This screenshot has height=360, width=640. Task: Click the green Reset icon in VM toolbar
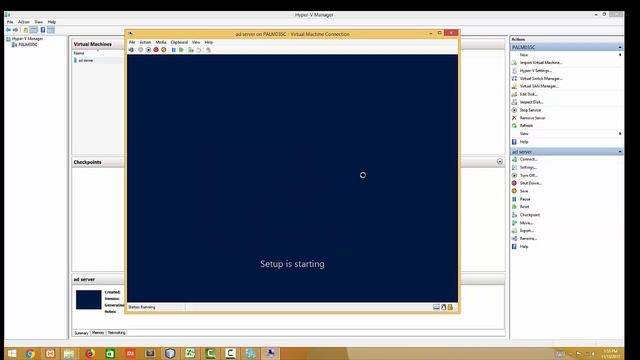pos(181,50)
